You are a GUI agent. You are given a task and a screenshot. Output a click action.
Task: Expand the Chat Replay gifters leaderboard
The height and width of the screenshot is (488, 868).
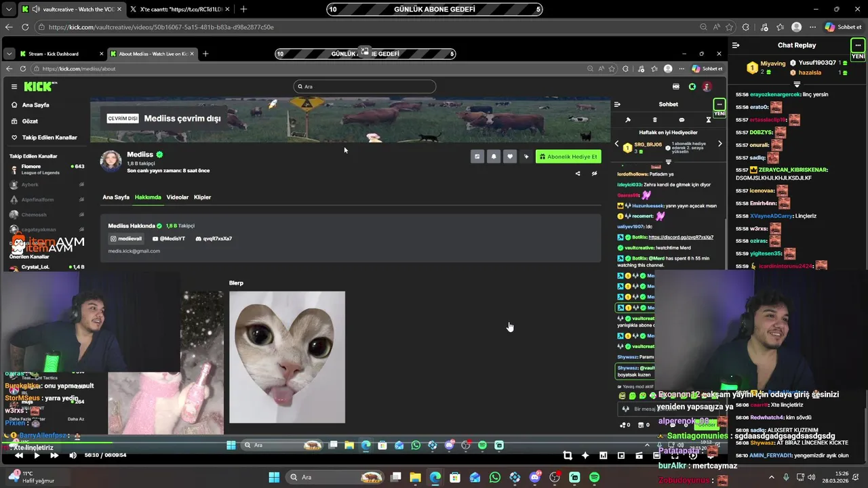pos(797,84)
